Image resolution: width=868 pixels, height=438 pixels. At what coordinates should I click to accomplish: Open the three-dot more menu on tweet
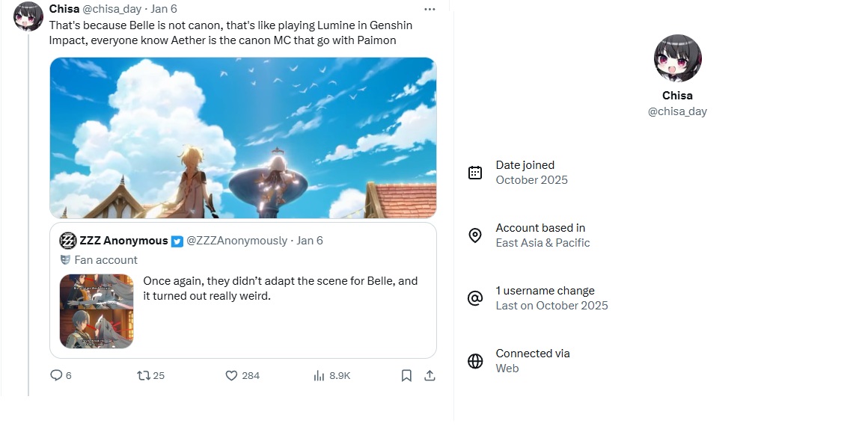(x=430, y=9)
